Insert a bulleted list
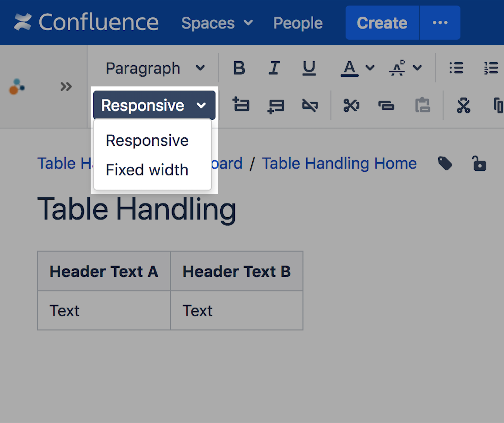Screen dimensions: 504x423 pyautogui.click(x=456, y=68)
